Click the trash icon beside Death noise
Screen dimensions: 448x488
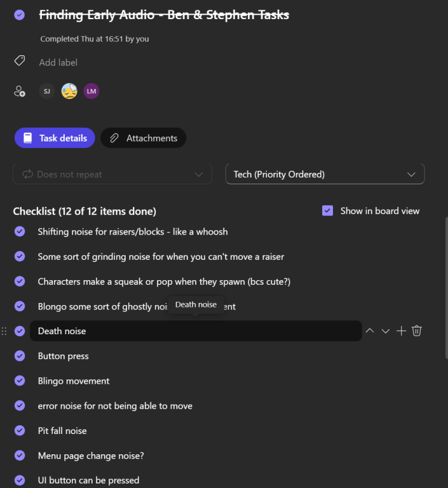(x=417, y=331)
